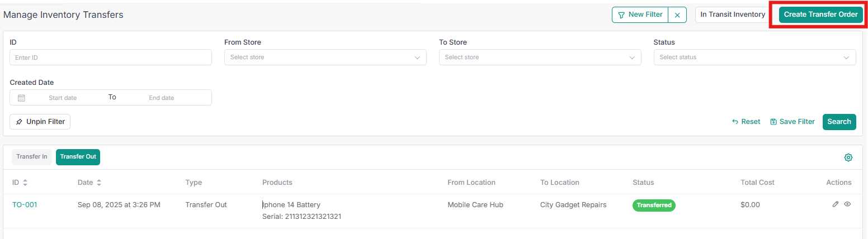This screenshot has width=868, height=239.
Task: Click the X to clear New Filter
Action: tap(677, 15)
